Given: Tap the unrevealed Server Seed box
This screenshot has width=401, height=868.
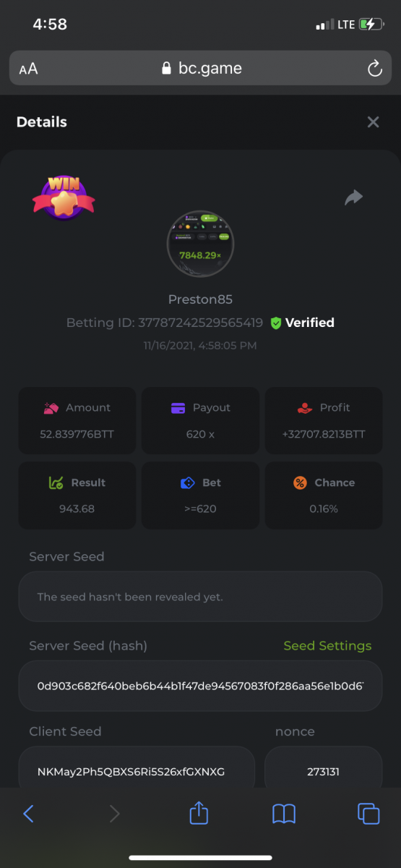Looking at the screenshot, I should [x=200, y=597].
